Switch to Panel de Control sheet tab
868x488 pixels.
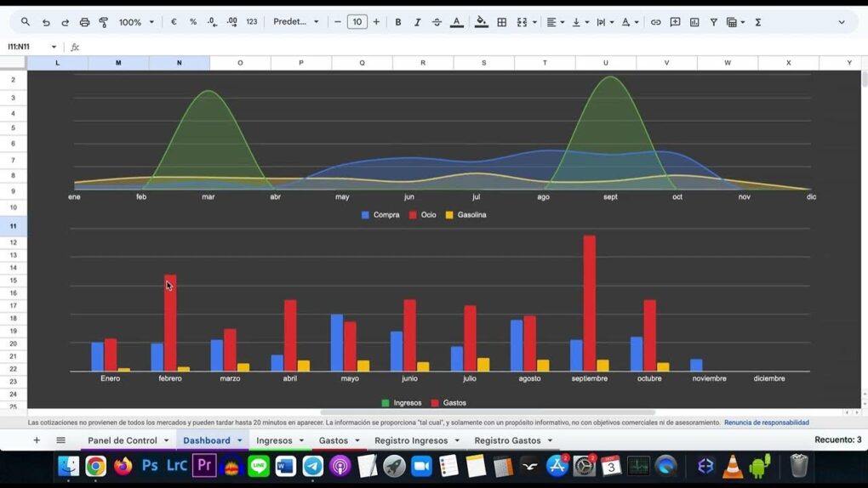[x=123, y=440]
